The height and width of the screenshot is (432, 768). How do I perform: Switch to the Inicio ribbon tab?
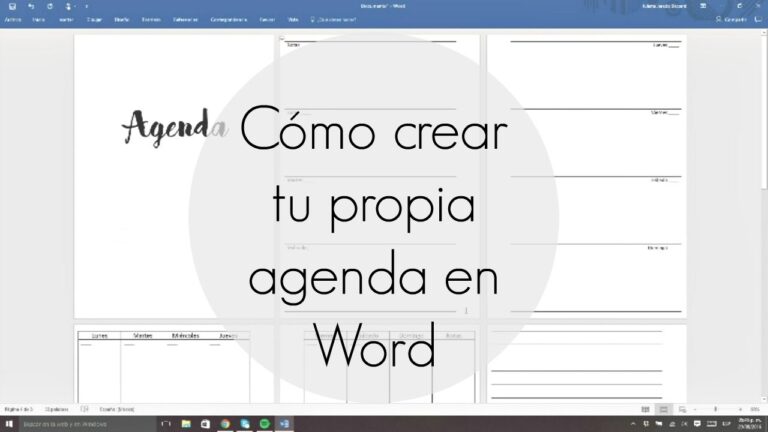(x=38, y=20)
